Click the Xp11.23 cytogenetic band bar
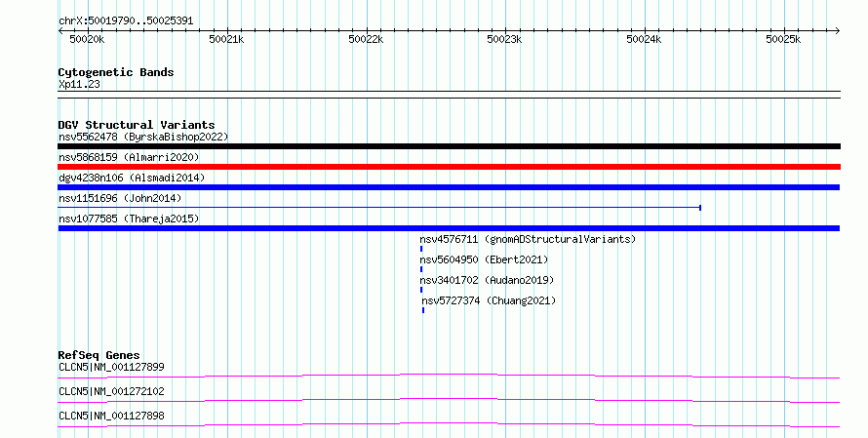This screenshot has height=438, width=868. (449, 95)
